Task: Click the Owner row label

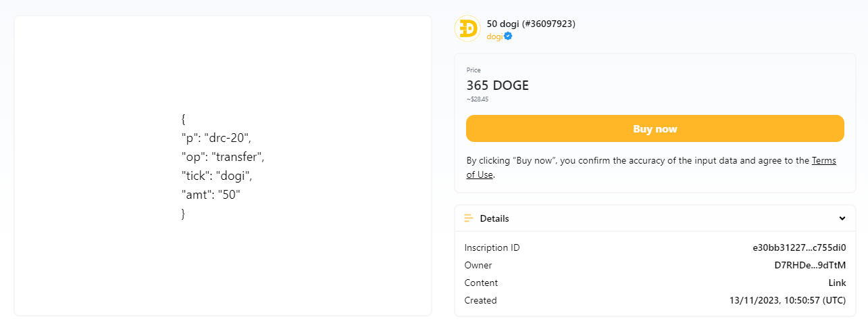Action: click(x=478, y=266)
